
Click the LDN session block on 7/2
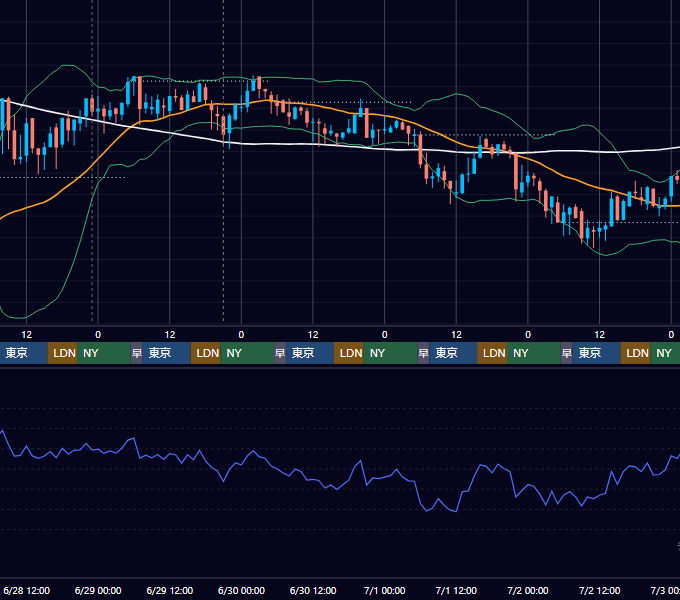click(x=635, y=353)
